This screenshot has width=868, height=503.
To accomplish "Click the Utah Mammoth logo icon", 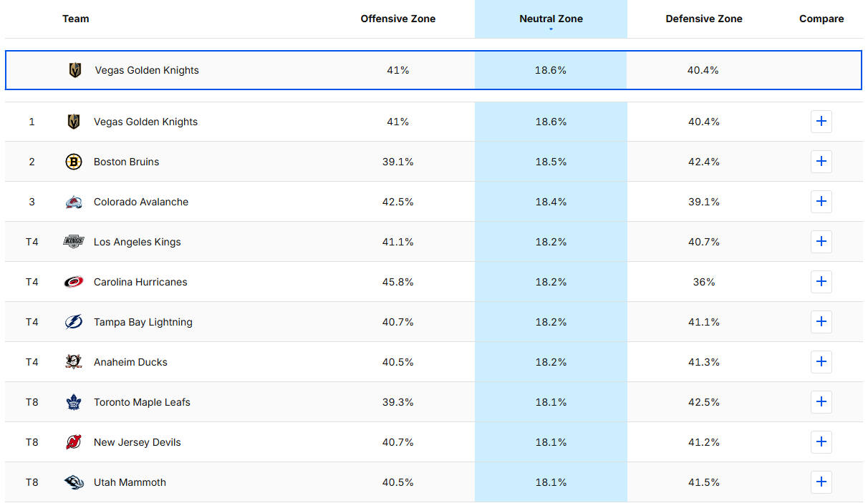I will click(x=74, y=482).
